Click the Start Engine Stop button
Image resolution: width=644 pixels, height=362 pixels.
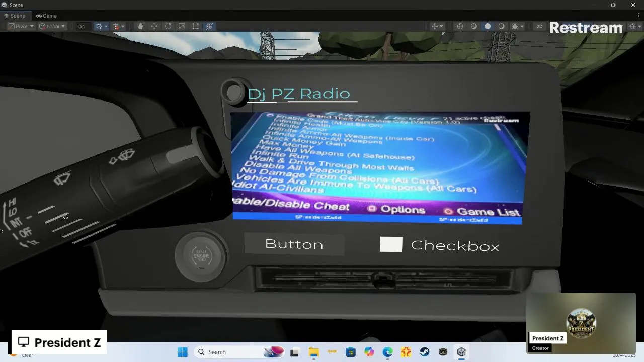point(202,256)
